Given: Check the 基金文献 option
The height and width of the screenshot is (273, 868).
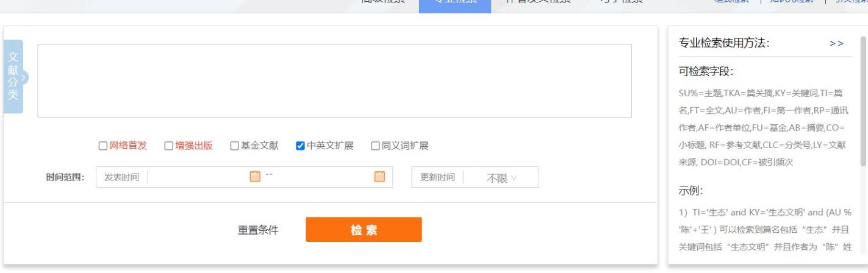Looking at the screenshot, I should click(234, 146).
